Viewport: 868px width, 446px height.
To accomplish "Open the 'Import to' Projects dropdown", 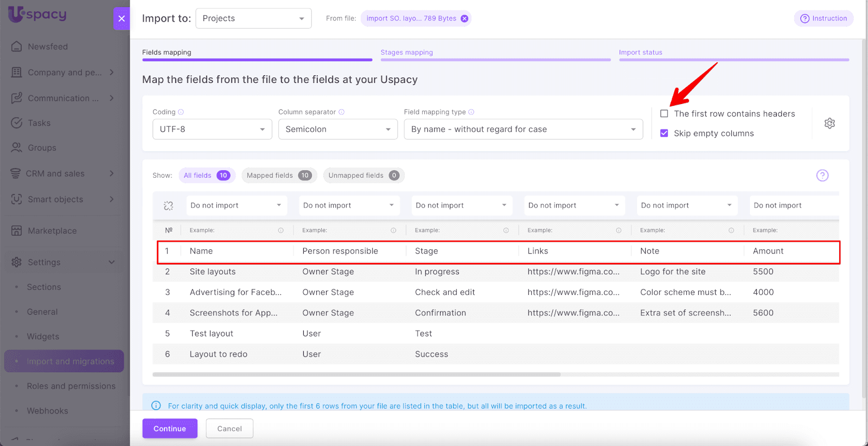I will [253, 18].
